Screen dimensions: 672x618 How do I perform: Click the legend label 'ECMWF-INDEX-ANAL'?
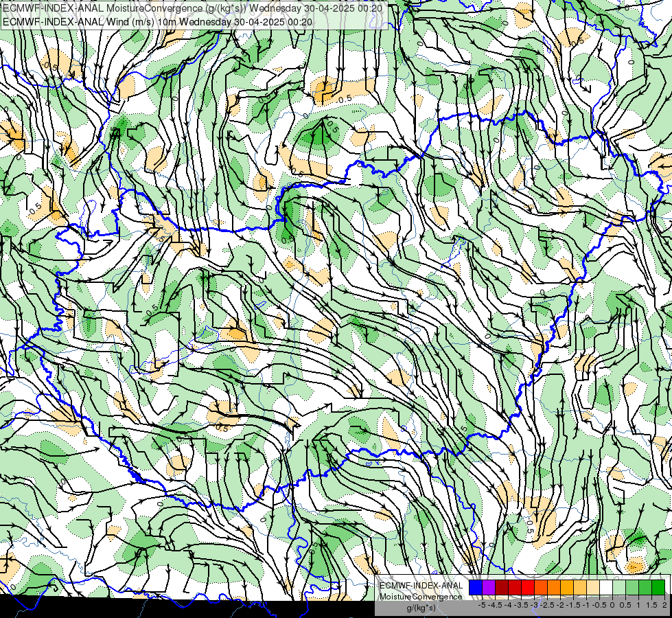[421, 586]
